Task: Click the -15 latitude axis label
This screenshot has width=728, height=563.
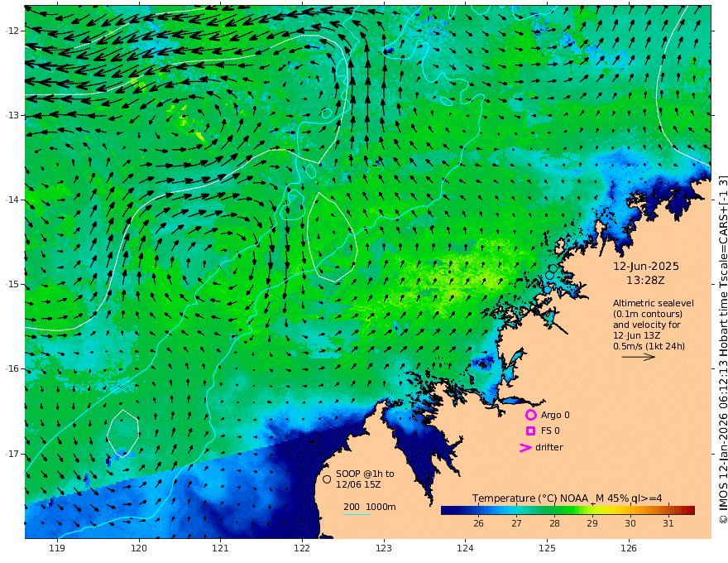Action: (12, 284)
